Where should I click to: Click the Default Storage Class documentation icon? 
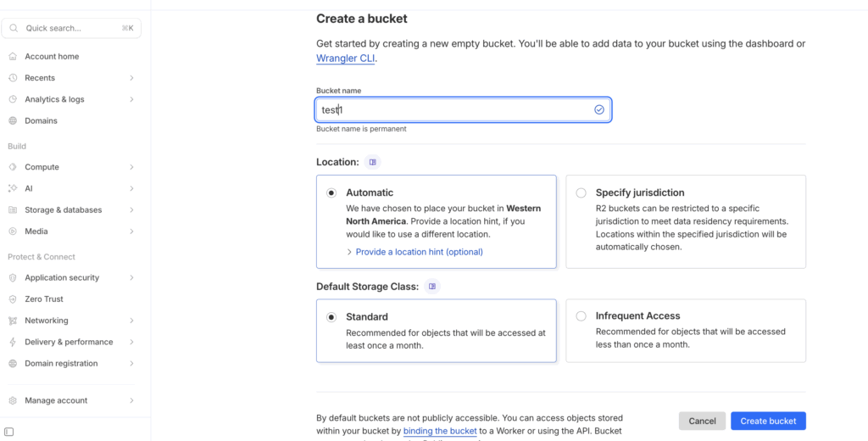pyautogui.click(x=432, y=287)
